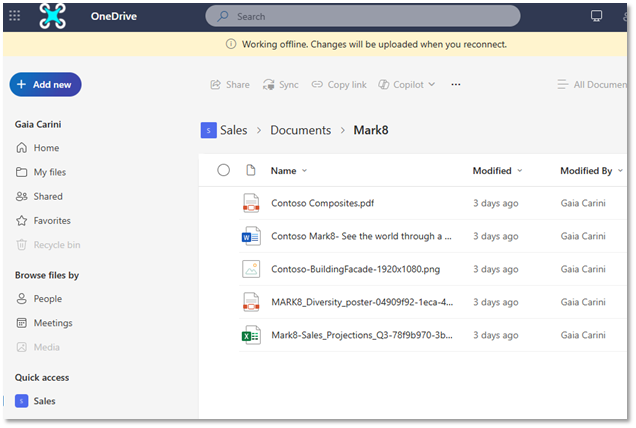
Task: Browse files by Media
Action: [38, 347]
